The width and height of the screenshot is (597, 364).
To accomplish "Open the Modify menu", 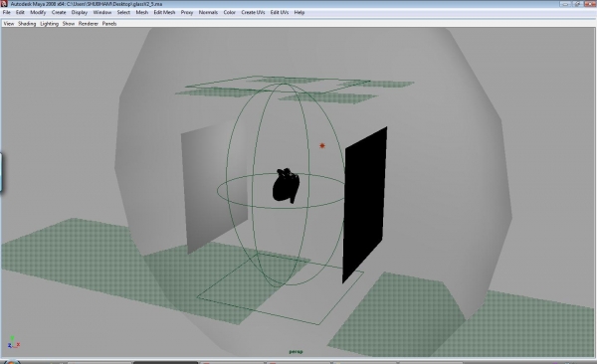I will coord(38,12).
